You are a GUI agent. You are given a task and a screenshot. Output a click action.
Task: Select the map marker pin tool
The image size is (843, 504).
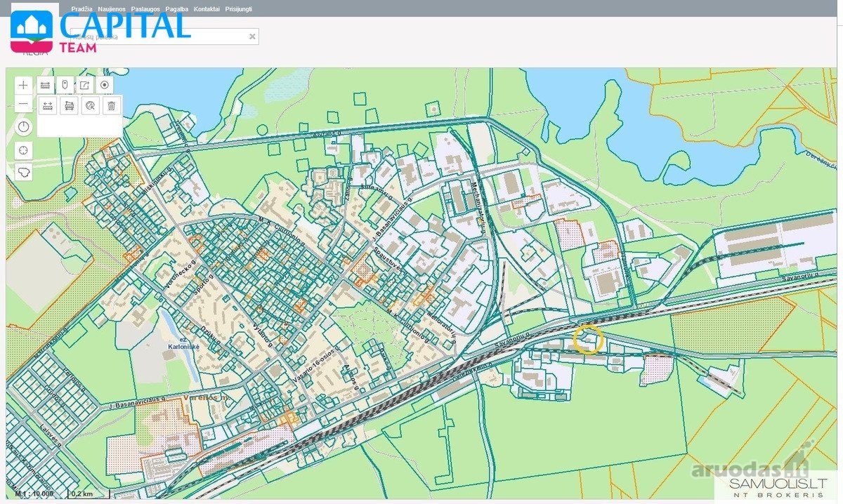tap(65, 85)
